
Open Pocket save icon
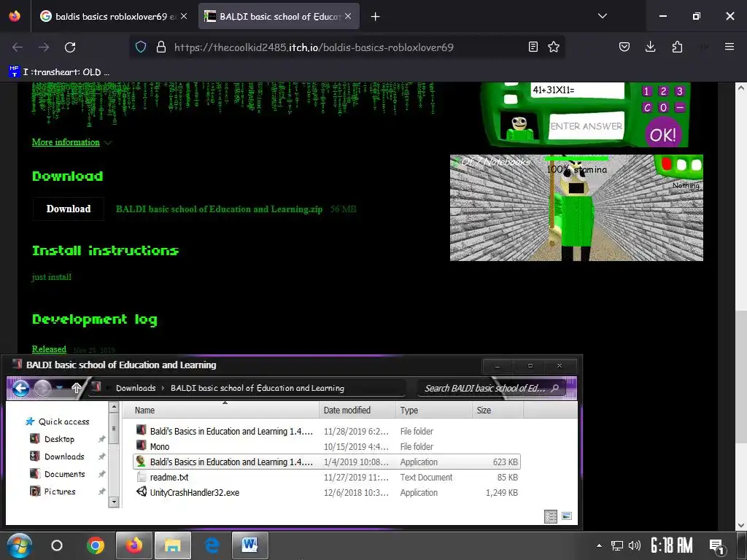pyautogui.click(x=624, y=47)
